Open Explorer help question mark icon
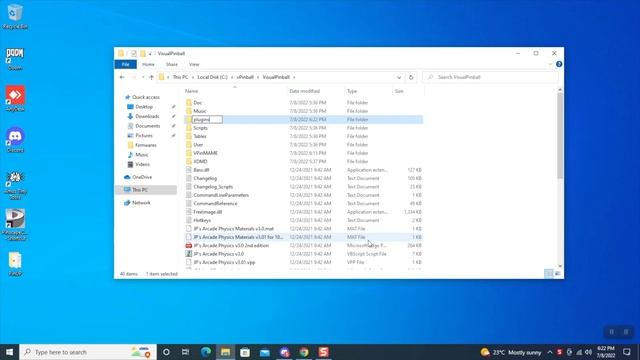Viewport: 640px width, 360px height. click(x=559, y=64)
